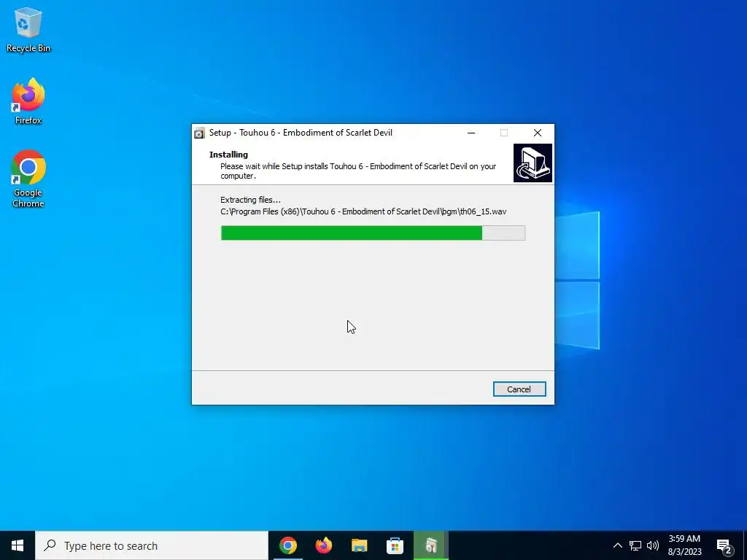The width and height of the screenshot is (747, 560).
Task: Open File Explorer from the taskbar
Action: 359,545
